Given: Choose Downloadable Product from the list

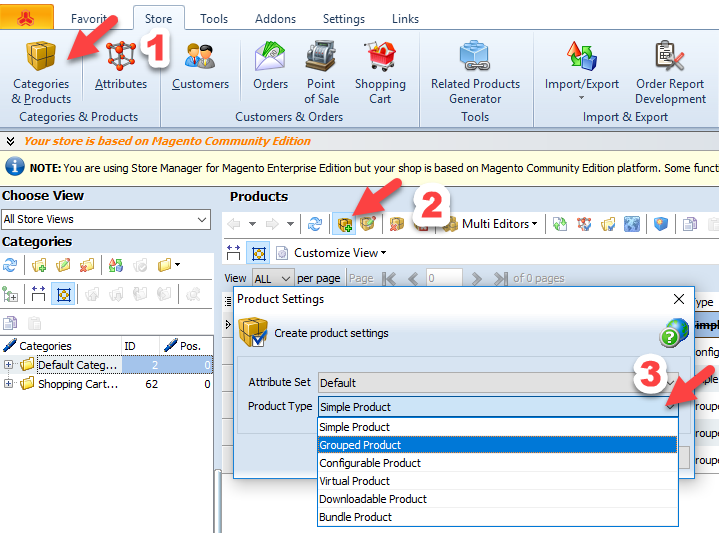Looking at the screenshot, I should point(498,499).
